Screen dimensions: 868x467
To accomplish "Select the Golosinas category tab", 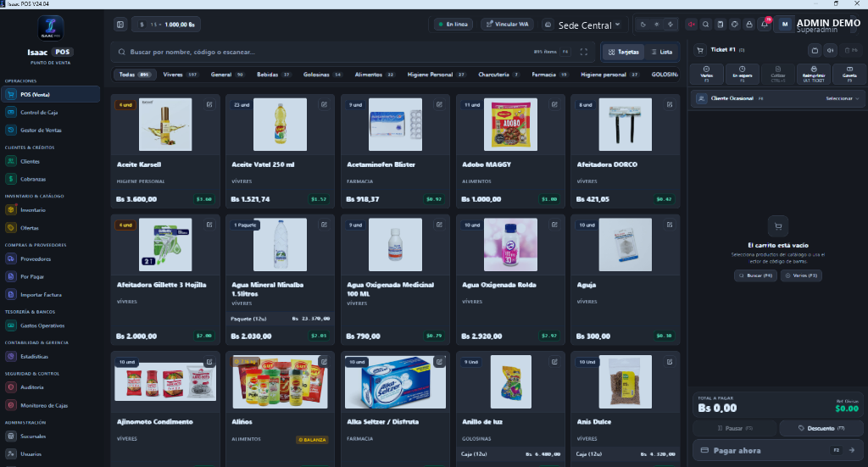I will point(323,75).
